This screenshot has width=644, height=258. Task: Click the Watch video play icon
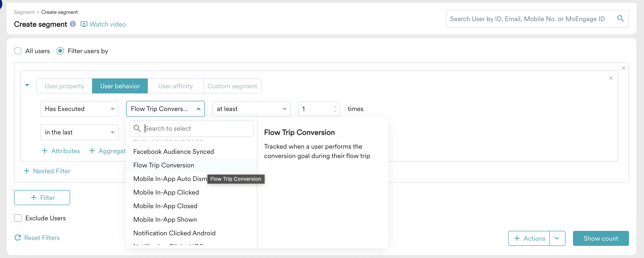point(84,24)
